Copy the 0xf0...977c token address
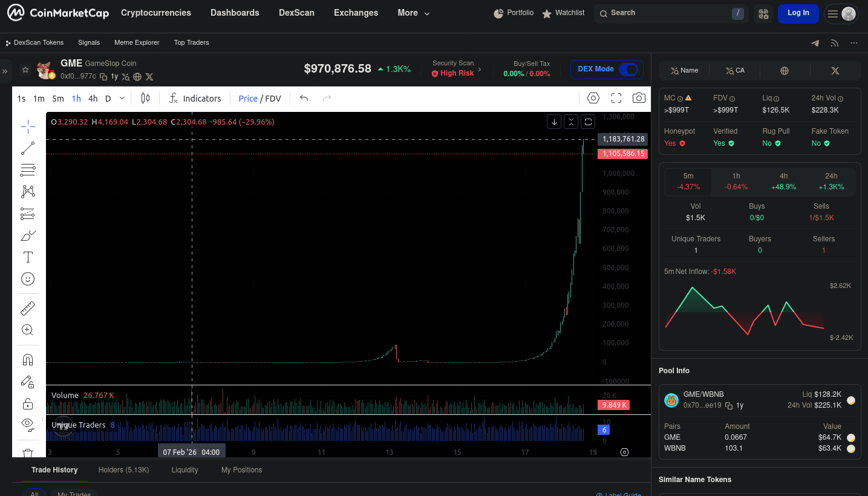The image size is (868, 496). [103, 77]
